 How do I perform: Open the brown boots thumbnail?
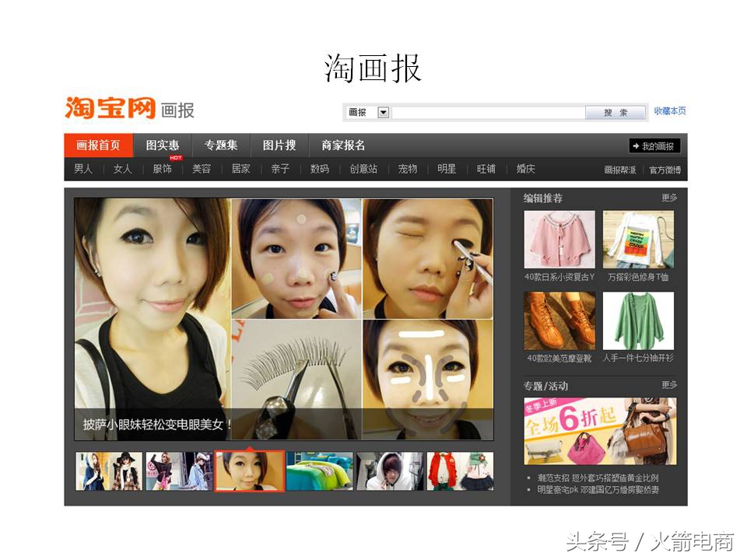(559, 321)
